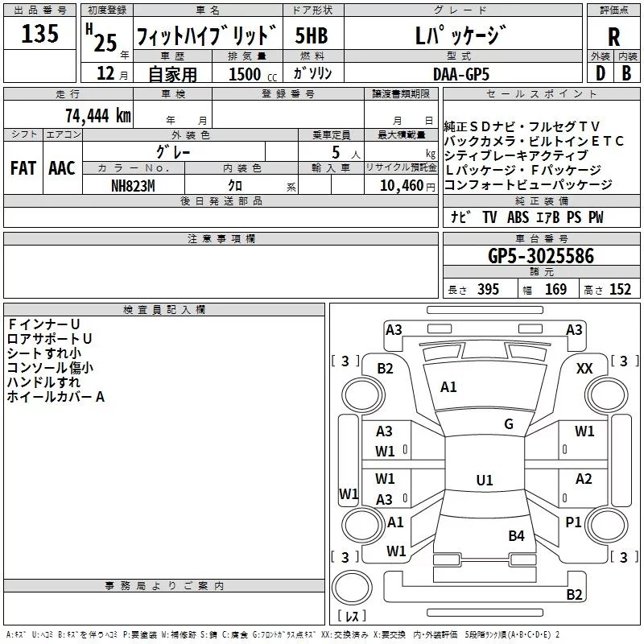Click the model code DAA-GP5
This screenshot has width=644, height=644.
tap(460, 73)
